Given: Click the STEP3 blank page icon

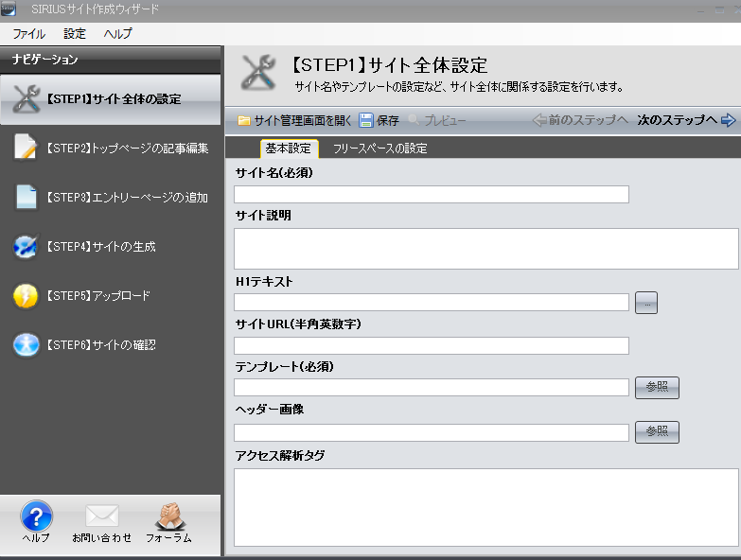Looking at the screenshot, I should pyautogui.click(x=26, y=197).
